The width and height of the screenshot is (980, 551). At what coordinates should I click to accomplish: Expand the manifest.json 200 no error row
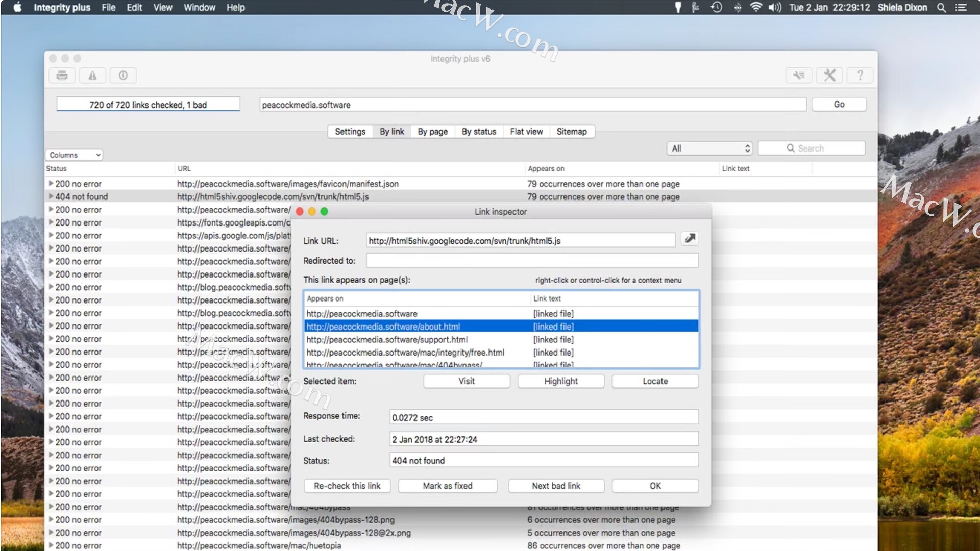coord(51,183)
